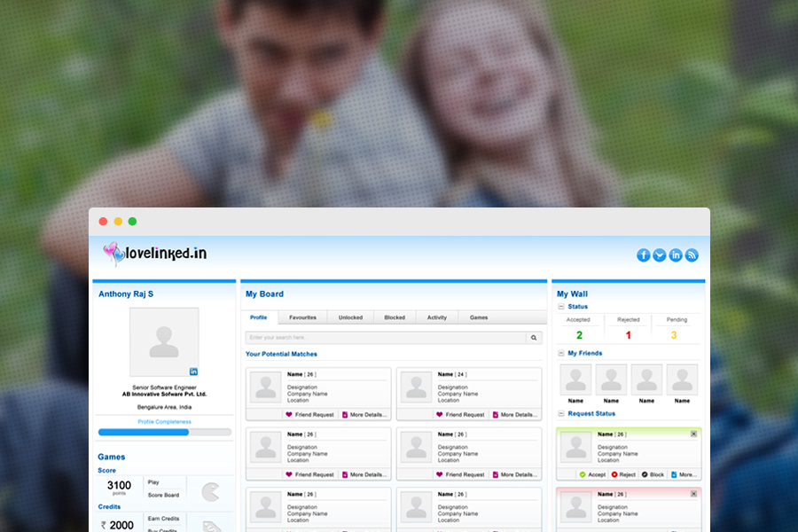Open the Blocked tab

pyautogui.click(x=395, y=317)
